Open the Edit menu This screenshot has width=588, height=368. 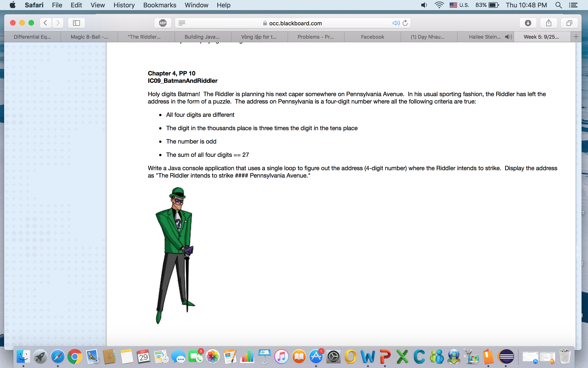[x=76, y=5]
